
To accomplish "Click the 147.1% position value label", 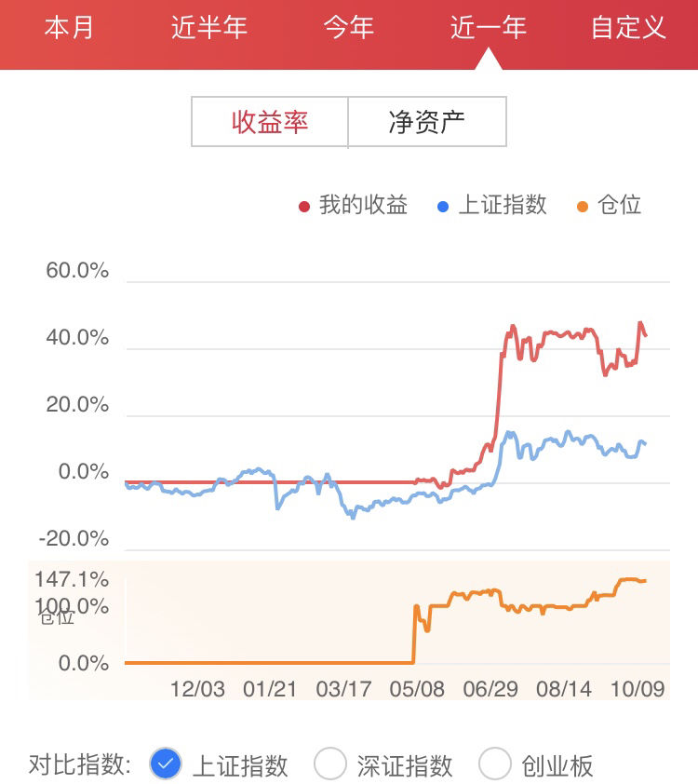I will tap(72, 579).
